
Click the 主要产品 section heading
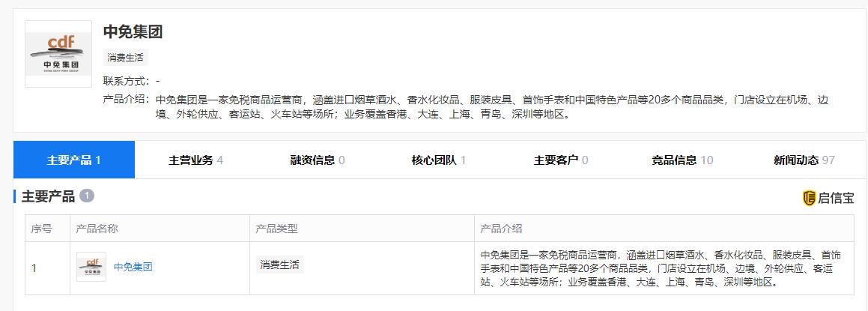[48, 196]
